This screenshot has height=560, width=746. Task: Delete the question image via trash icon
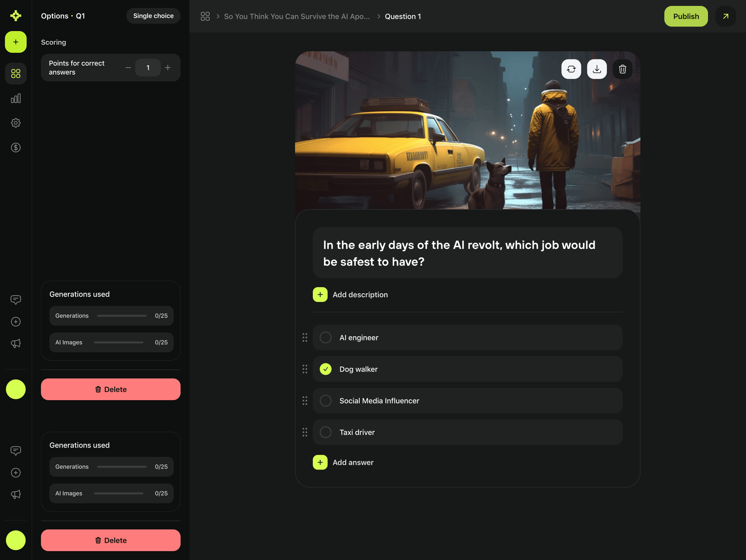[622, 69]
